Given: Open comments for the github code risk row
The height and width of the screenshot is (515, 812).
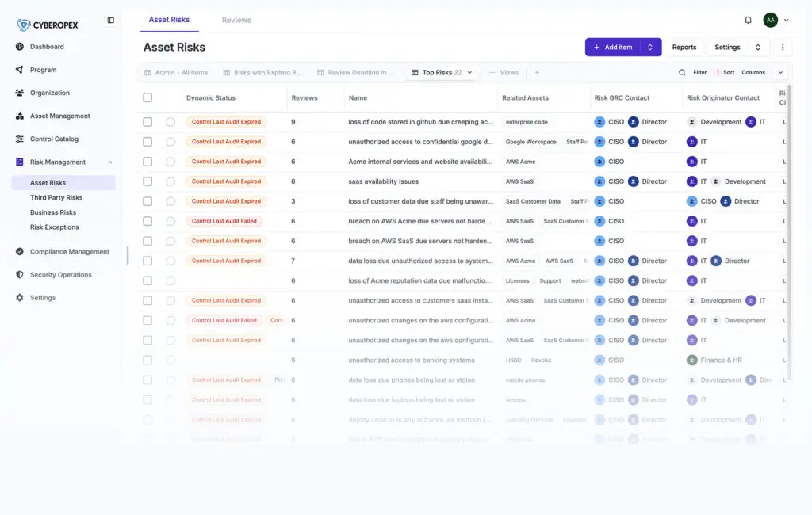Looking at the screenshot, I should 170,122.
